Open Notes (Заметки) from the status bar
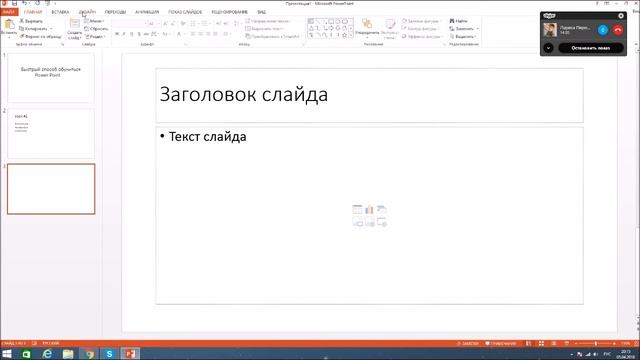 tap(468, 344)
